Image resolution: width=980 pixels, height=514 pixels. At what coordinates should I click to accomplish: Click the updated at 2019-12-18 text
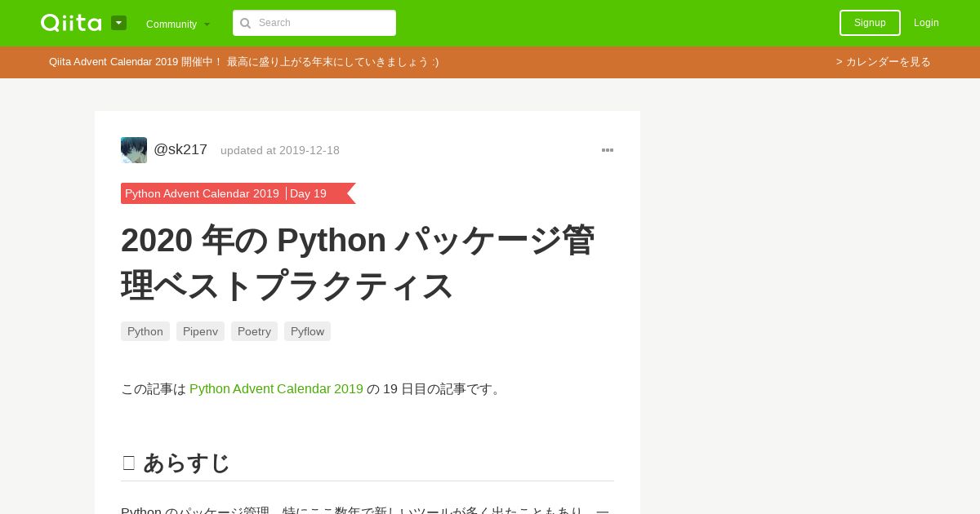pos(280,151)
